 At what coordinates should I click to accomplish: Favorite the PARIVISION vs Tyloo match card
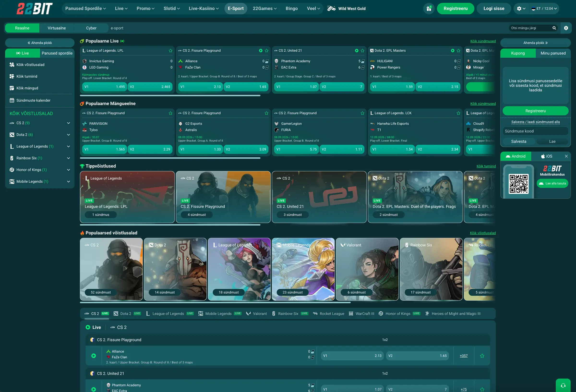[170, 113]
